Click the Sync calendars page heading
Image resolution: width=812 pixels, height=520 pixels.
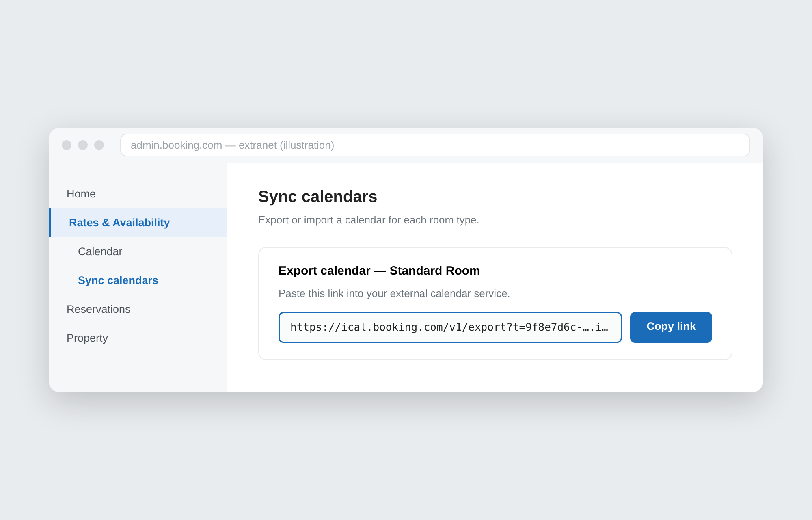[x=317, y=197]
